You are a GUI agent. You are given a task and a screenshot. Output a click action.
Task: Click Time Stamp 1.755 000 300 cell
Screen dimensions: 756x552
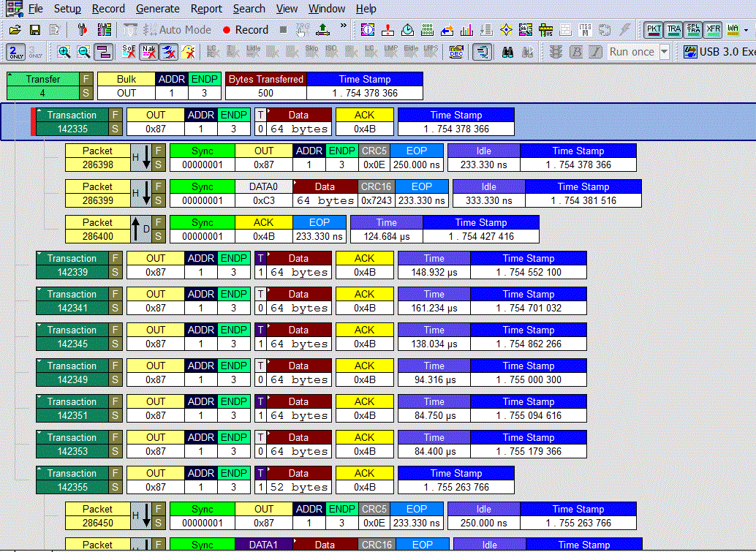[x=529, y=373]
